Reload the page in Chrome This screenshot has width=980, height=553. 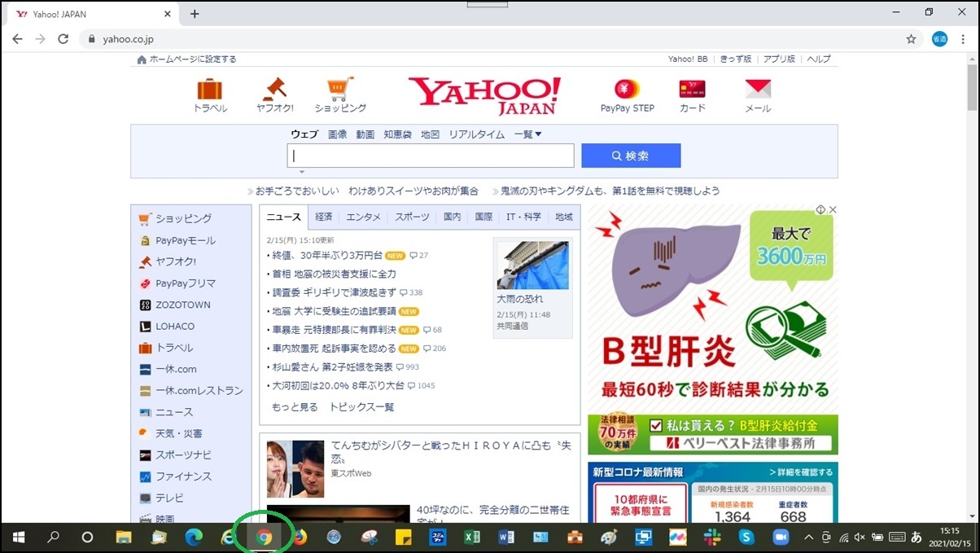tap(63, 38)
